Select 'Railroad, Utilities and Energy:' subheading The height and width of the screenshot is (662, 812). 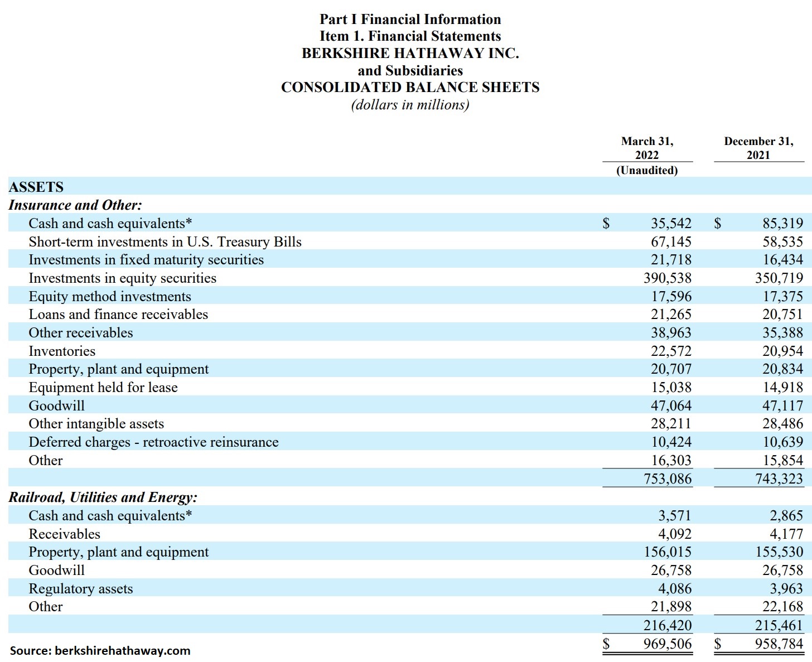(x=103, y=497)
